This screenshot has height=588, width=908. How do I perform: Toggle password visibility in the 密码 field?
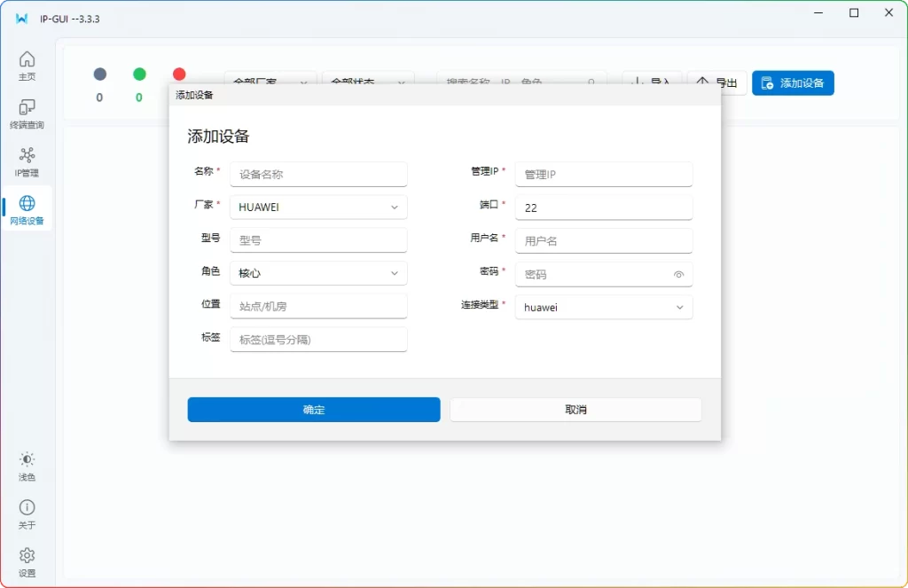click(678, 274)
